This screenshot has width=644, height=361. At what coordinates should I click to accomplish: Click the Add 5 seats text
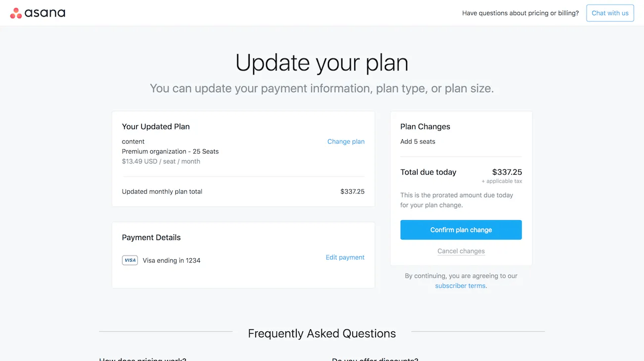418,142
